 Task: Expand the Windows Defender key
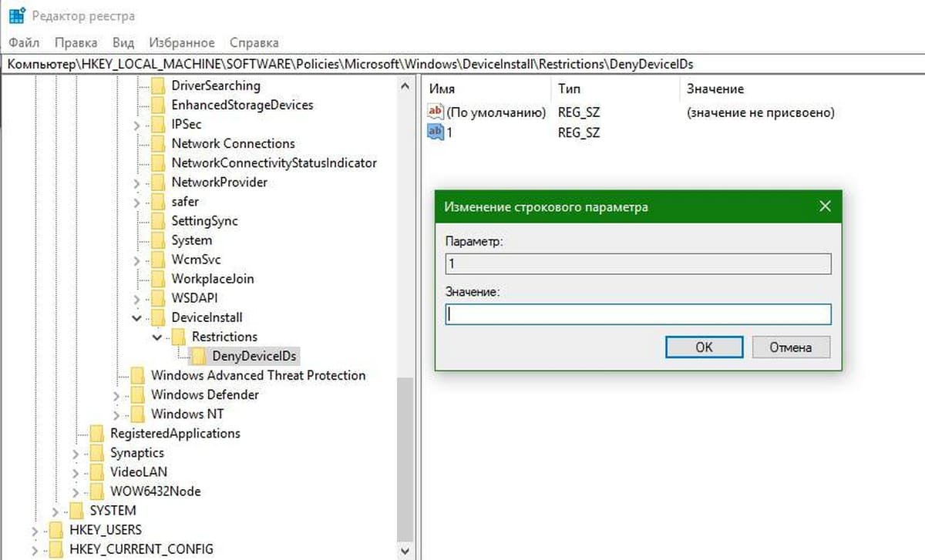[116, 394]
